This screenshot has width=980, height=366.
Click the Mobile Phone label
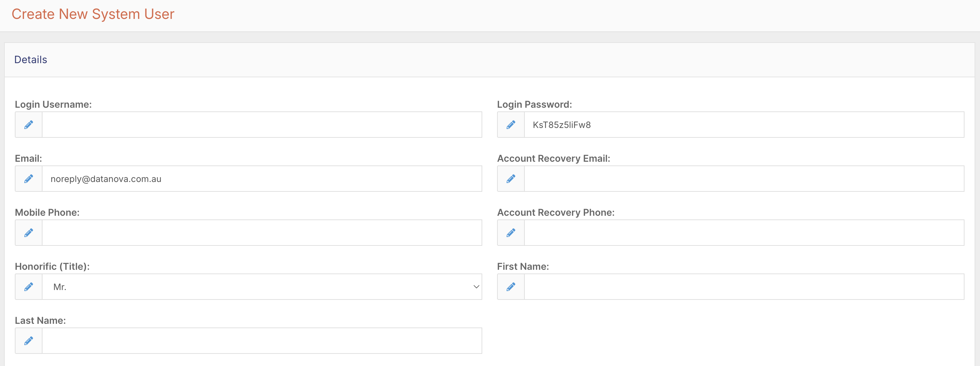(x=47, y=212)
